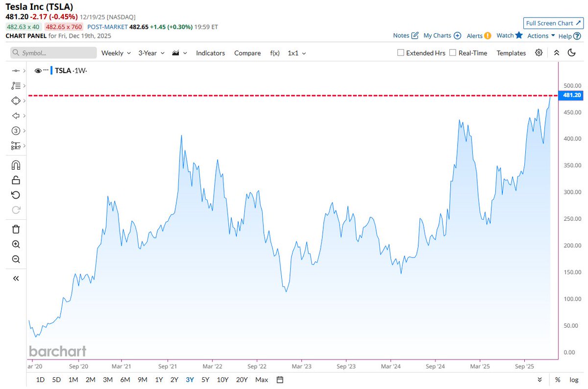This screenshot has width=588, height=389.
Task: Click the Full Screen Chart button
Action: point(553,23)
